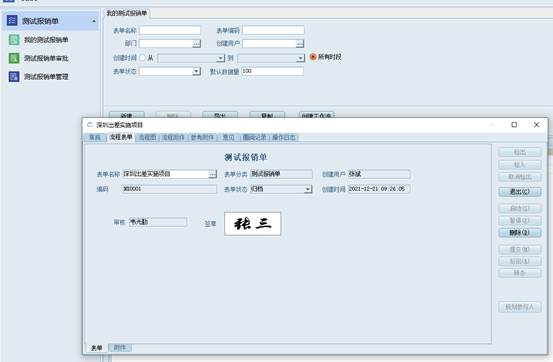
Task: Open 测试报销单审批 in the sidebar
Action: (x=46, y=58)
